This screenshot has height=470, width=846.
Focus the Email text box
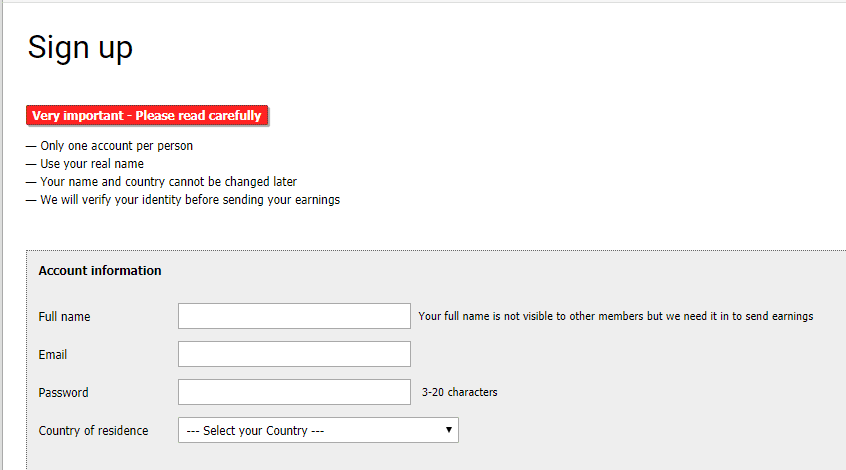294,354
